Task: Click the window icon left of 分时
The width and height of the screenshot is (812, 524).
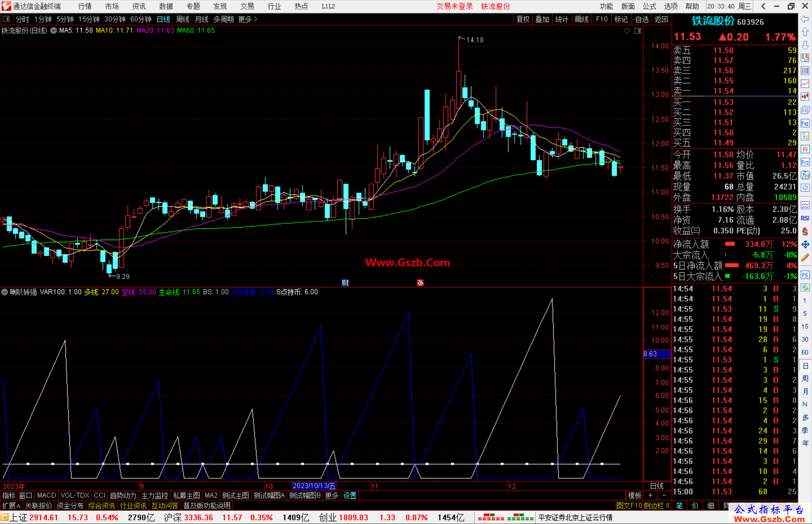Action: point(6,19)
